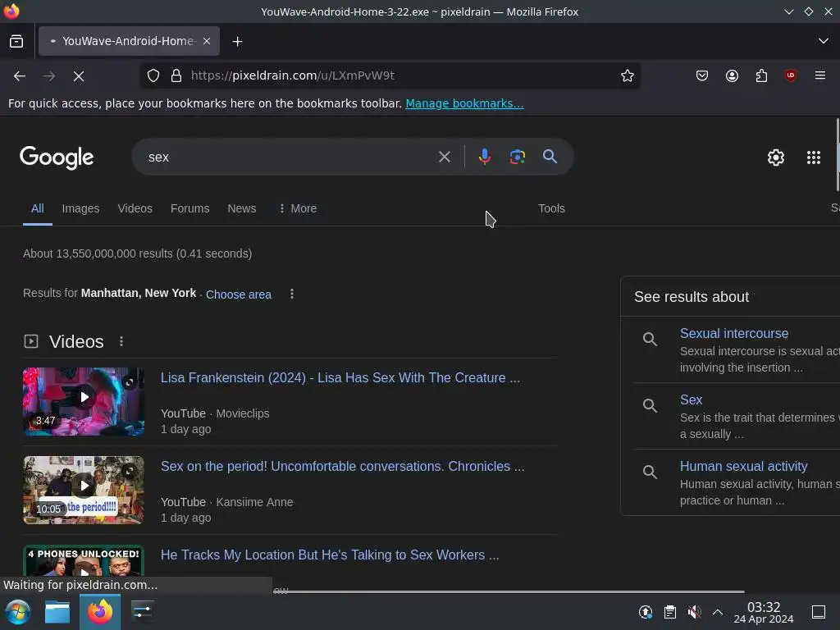
Task: Play the 4 Phones Unlocked thumbnail
Action: point(84,561)
